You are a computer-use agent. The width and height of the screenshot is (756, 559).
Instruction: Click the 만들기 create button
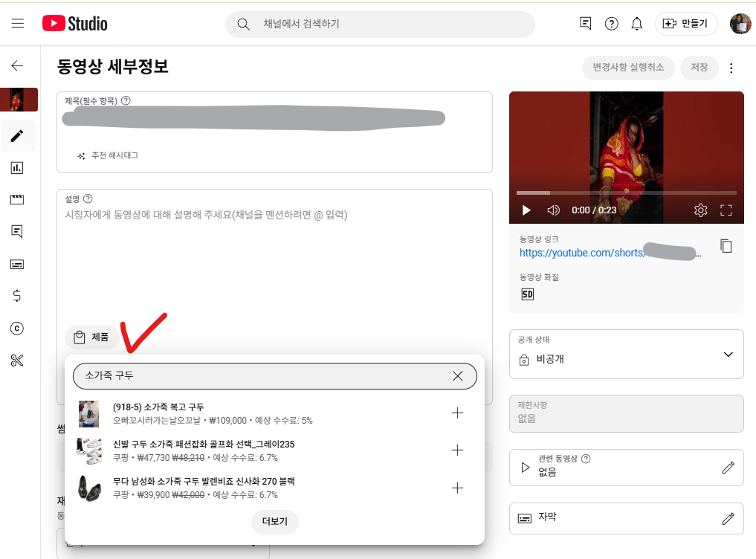point(685,24)
